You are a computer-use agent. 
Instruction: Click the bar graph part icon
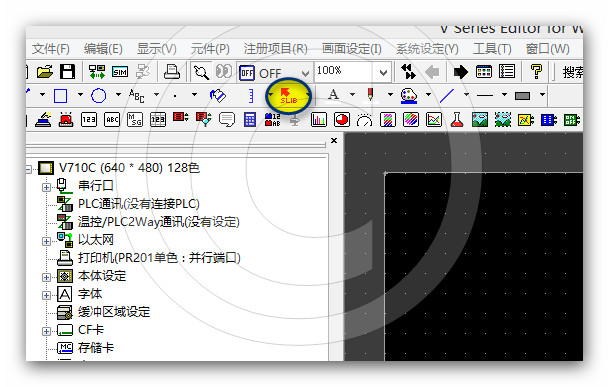click(318, 120)
